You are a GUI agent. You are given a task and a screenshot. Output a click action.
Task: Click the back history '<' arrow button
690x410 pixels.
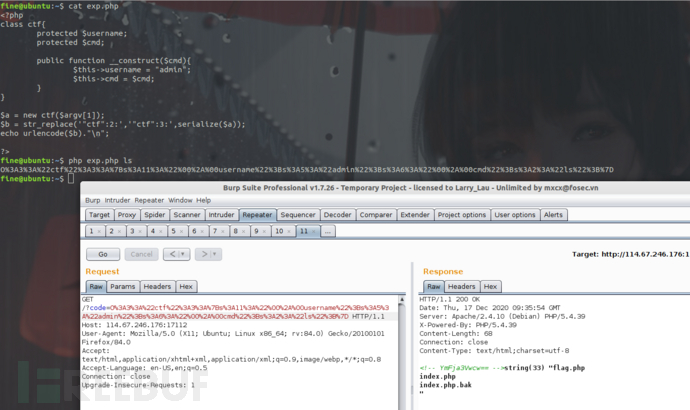click(171, 253)
